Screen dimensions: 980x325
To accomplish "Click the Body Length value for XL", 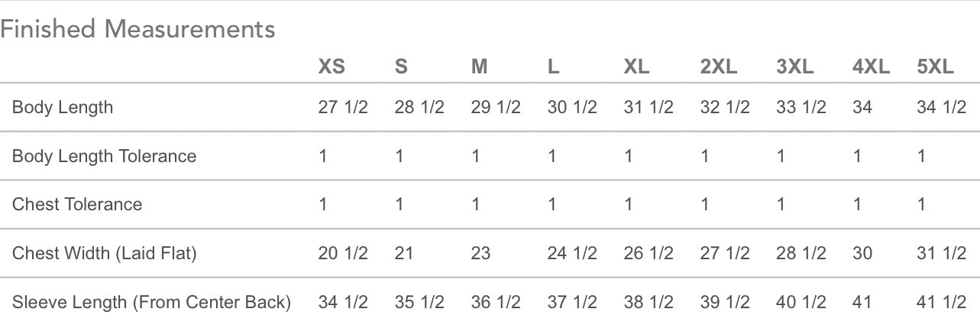I will click(648, 107).
